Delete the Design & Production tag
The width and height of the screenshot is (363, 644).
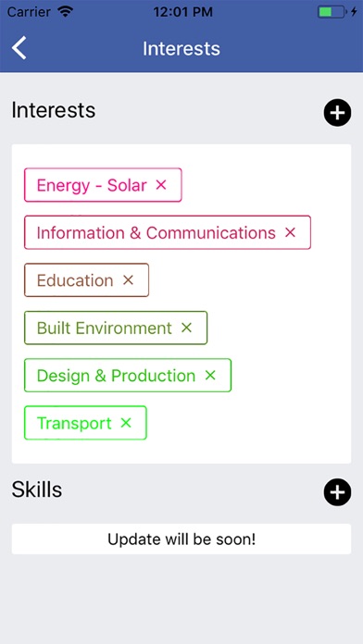tap(210, 375)
